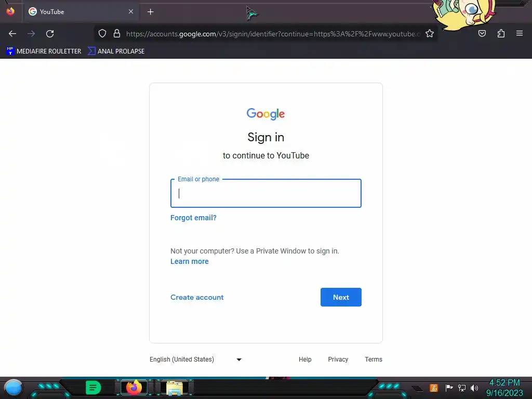Bookmark this page with the star icon

430,33
